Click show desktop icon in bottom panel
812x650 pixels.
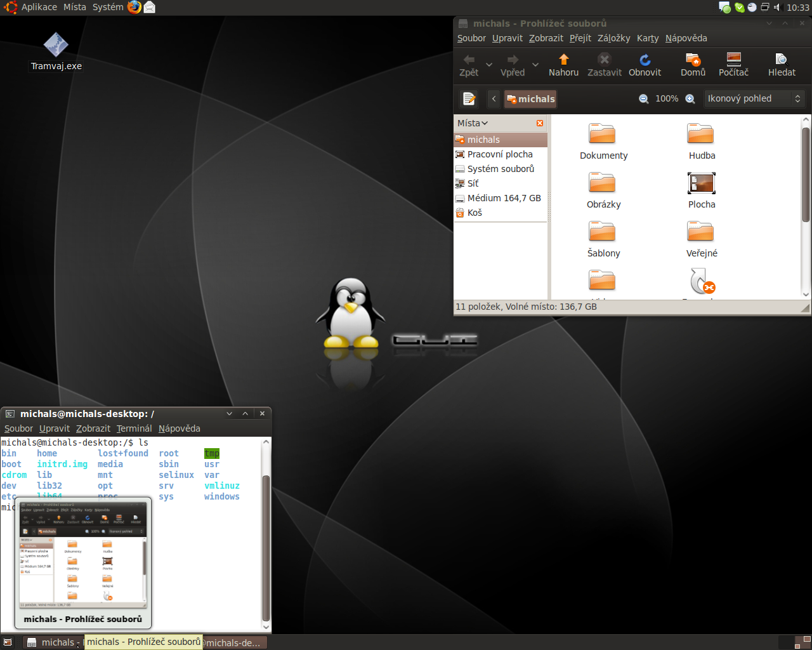tap(8, 642)
